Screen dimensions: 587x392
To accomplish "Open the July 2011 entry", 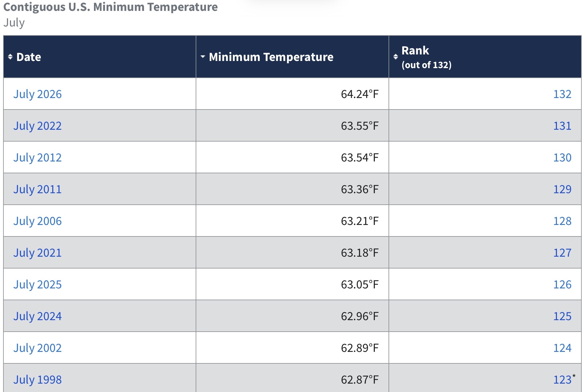I will 38,189.
